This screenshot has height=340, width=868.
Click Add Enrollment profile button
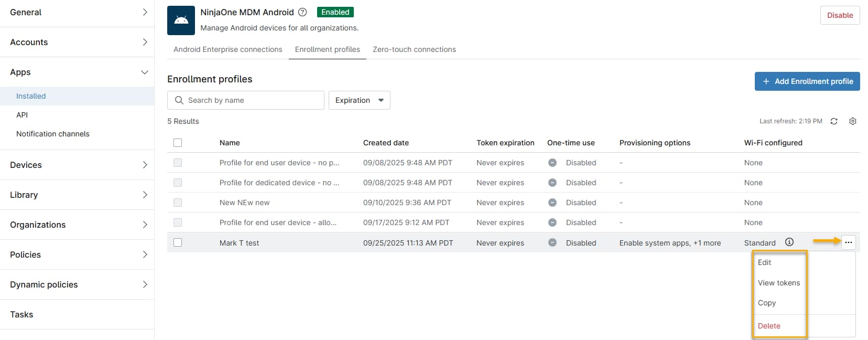coord(807,81)
